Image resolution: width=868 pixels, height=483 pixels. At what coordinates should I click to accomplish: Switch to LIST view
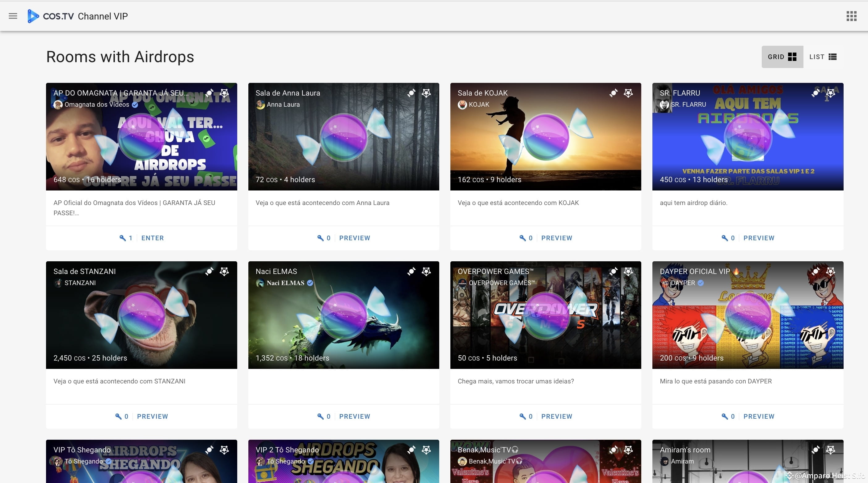(823, 57)
